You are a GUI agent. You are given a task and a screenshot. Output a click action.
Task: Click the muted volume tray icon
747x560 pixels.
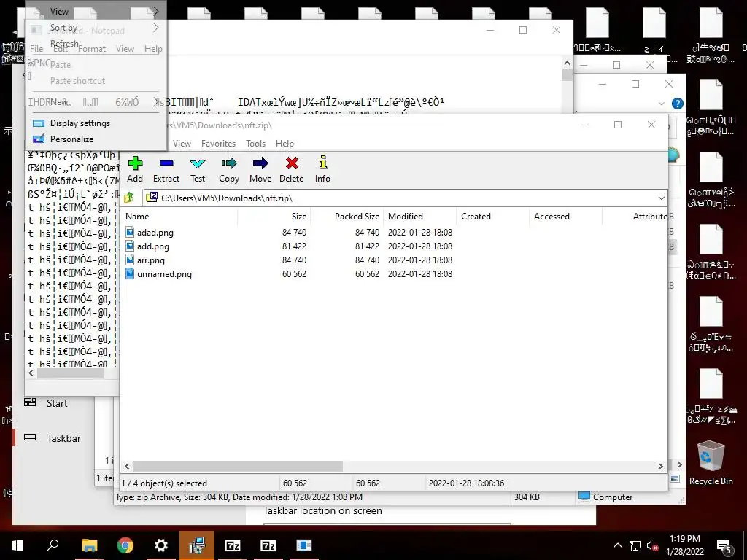653,545
